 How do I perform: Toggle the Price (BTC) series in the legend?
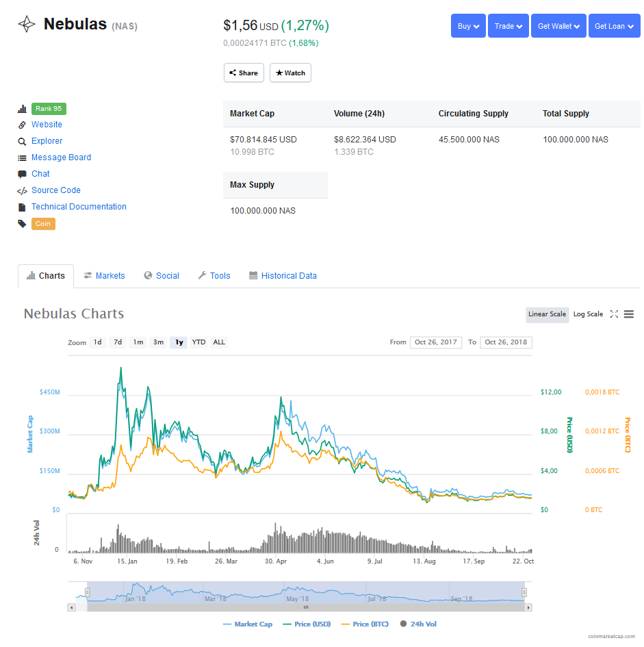pos(365,624)
